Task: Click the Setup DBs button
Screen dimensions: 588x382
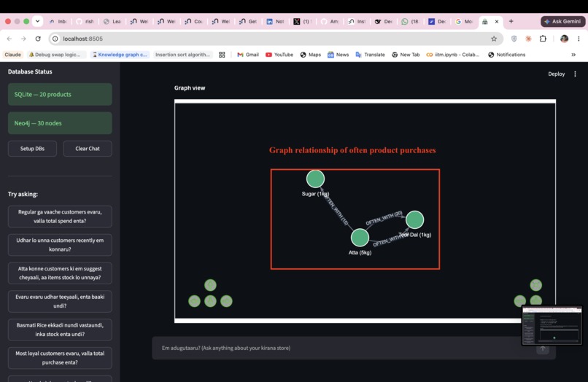Action: coord(32,149)
